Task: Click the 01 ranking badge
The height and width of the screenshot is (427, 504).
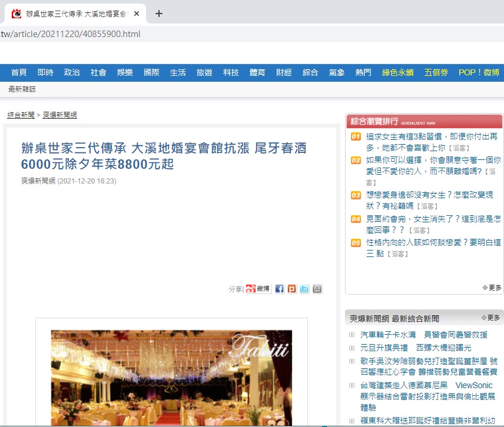Action: [x=356, y=136]
